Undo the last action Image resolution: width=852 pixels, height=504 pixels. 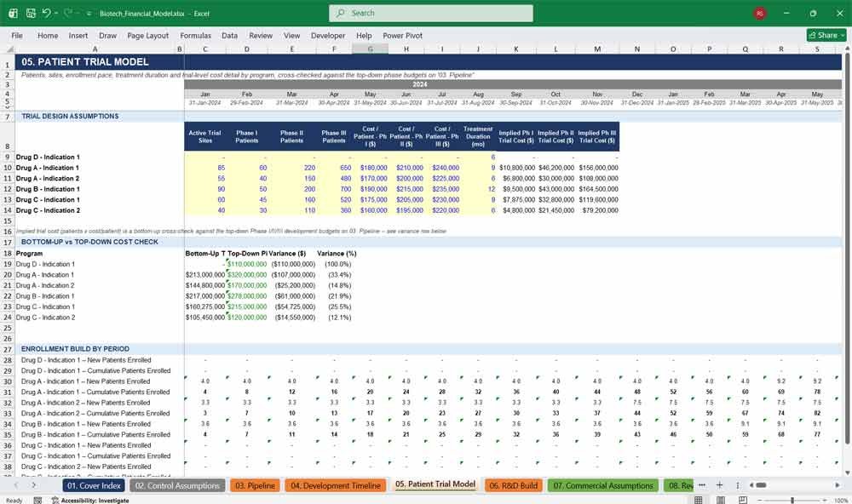pyautogui.click(x=46, y=13)
